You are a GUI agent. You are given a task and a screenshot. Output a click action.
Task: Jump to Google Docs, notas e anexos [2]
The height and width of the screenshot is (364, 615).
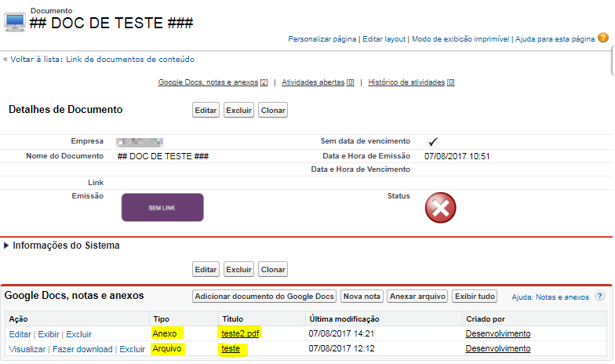click(x=213, y=82)
